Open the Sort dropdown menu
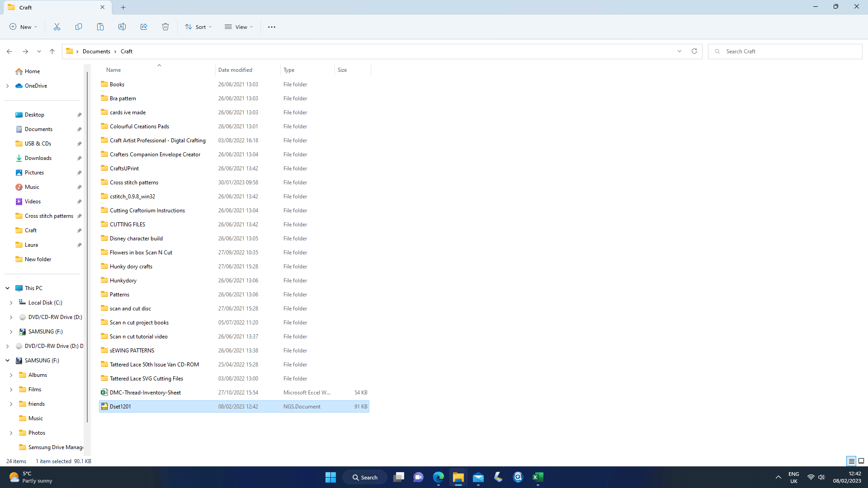The image size is (868, 488). [198, 27]
